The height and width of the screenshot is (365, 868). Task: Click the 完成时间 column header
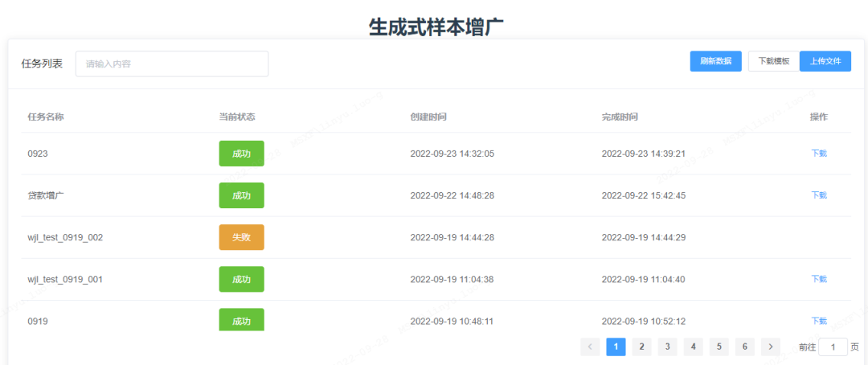pos(620,117)
